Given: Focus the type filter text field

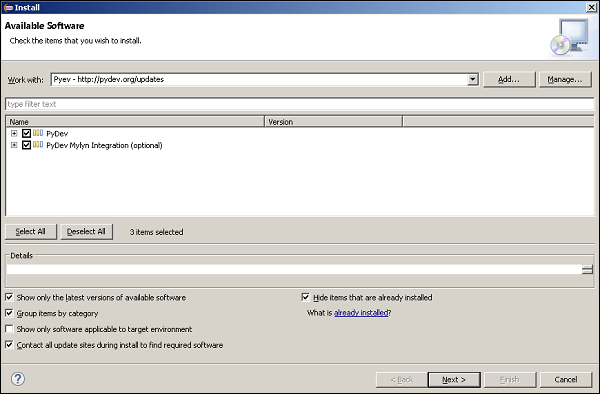Looking at the screenshot, I should click(x=300, y=104).
